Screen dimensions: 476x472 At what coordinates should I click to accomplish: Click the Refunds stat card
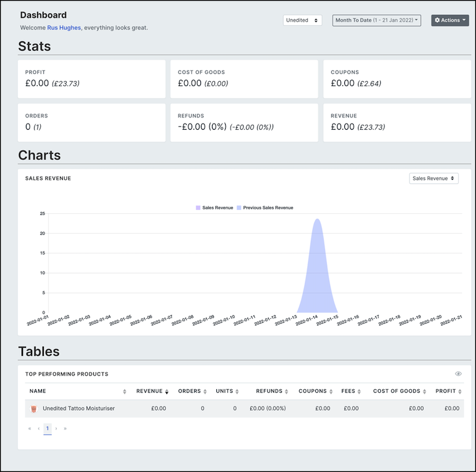pyautogui.click(x=244, y=122)
